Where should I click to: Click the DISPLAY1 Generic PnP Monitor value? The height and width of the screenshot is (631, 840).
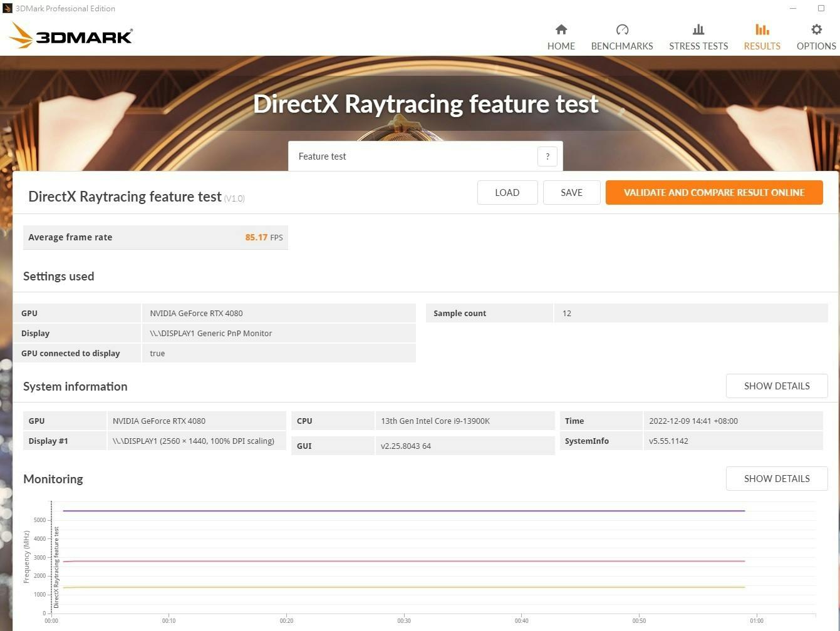211,334
